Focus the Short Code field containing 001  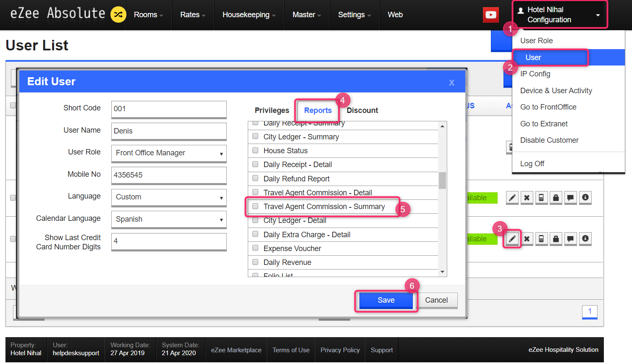click(169, 109)
